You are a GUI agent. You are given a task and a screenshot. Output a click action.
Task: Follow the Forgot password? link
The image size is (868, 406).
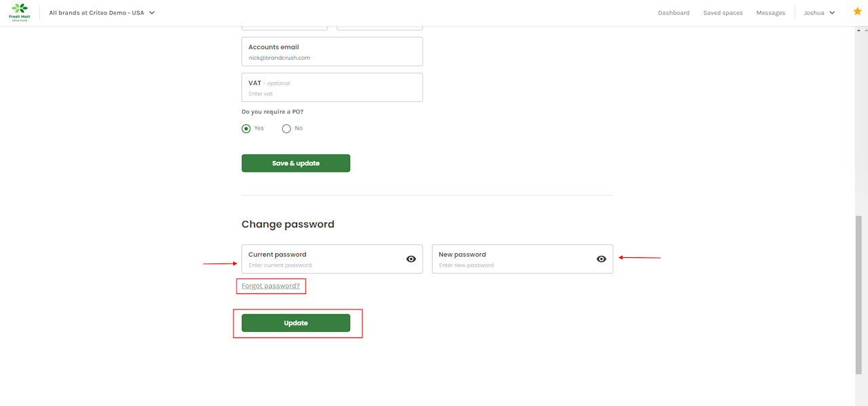(271, 286)
